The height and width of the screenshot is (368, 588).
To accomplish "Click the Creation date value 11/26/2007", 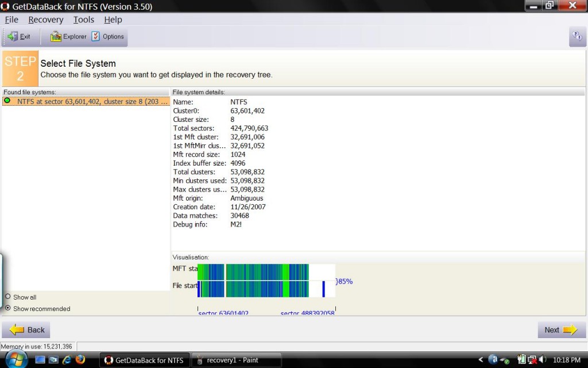I will pos(248,207).
